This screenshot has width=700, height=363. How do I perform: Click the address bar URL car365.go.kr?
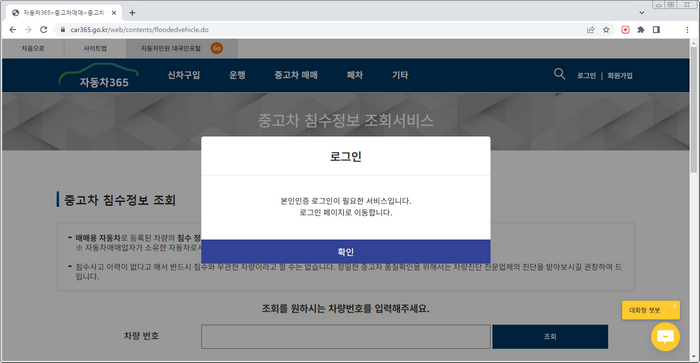point(139,29)
